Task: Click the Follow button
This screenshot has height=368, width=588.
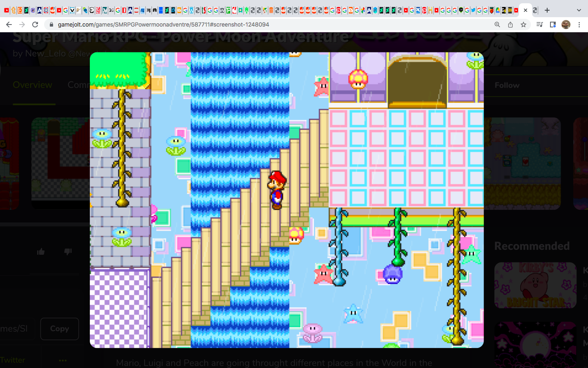Action: (507, 85)
